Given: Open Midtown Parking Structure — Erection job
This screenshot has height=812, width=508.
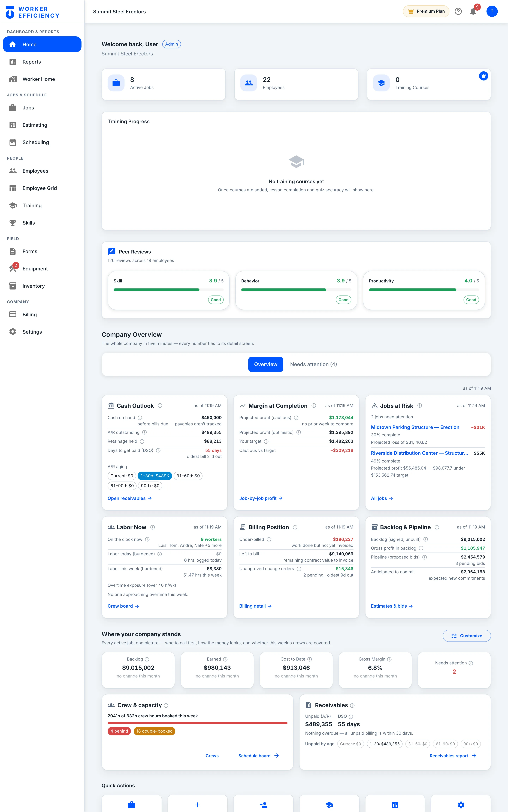Looking at the screenshot, I should 415,427.
